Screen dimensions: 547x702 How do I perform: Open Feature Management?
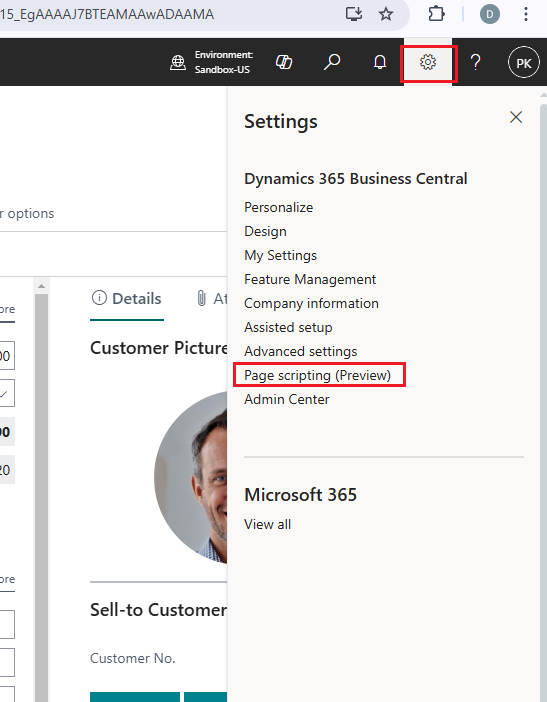coord(310,279)
